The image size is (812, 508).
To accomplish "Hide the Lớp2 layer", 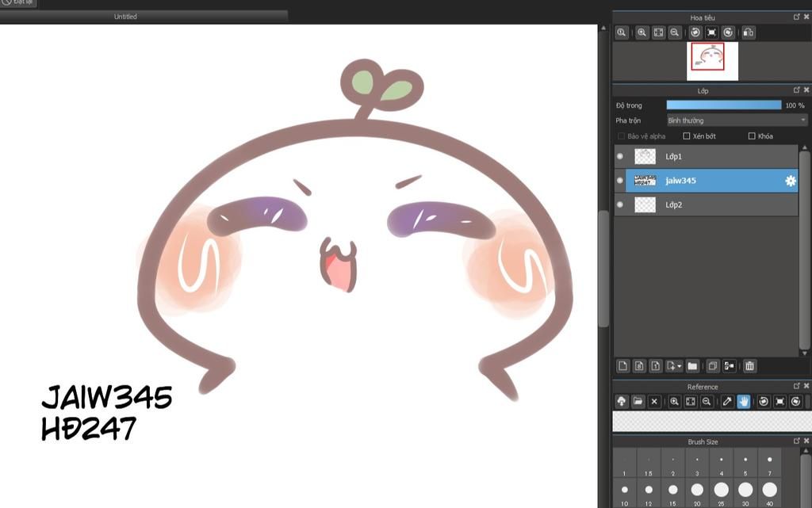I will click(620, 204).
